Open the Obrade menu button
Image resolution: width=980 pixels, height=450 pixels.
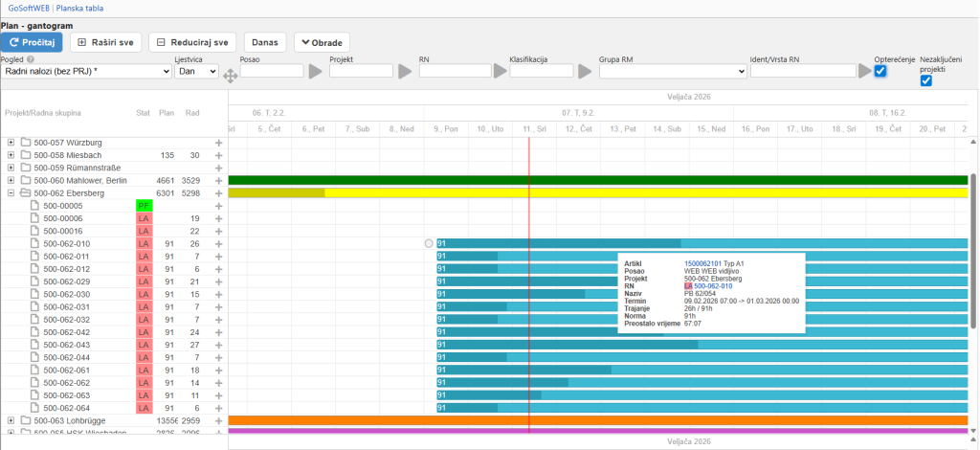322,42
